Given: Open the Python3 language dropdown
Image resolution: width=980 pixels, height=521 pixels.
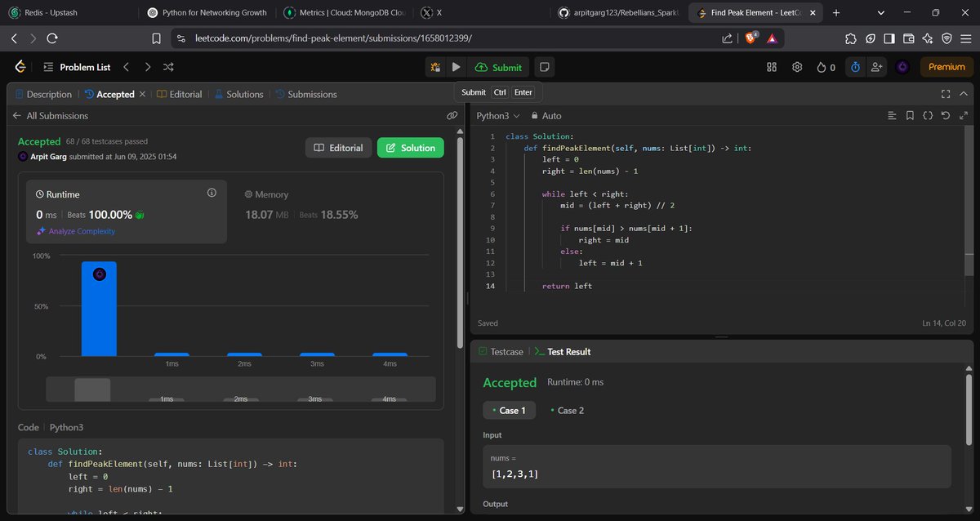Looking at the screenshot, I should pos(498,116).
